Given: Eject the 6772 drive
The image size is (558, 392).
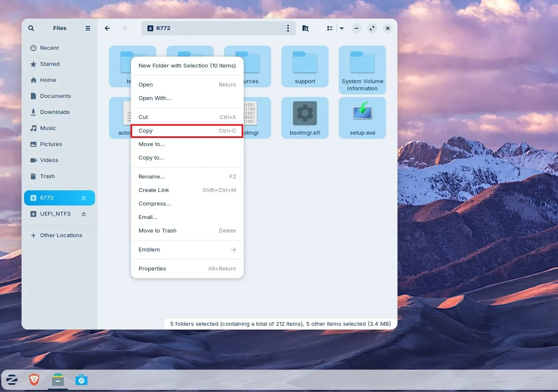Looking at the screenshot, I should 83,197.
